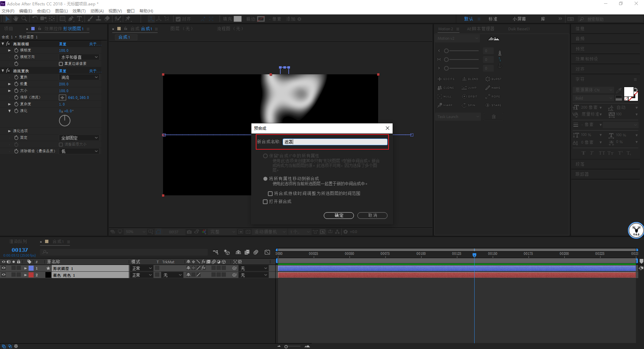This screenshot has height=349, width=644.
Task: Switch to the 小屏幕 workspace
Action: (x=519, y=19)
